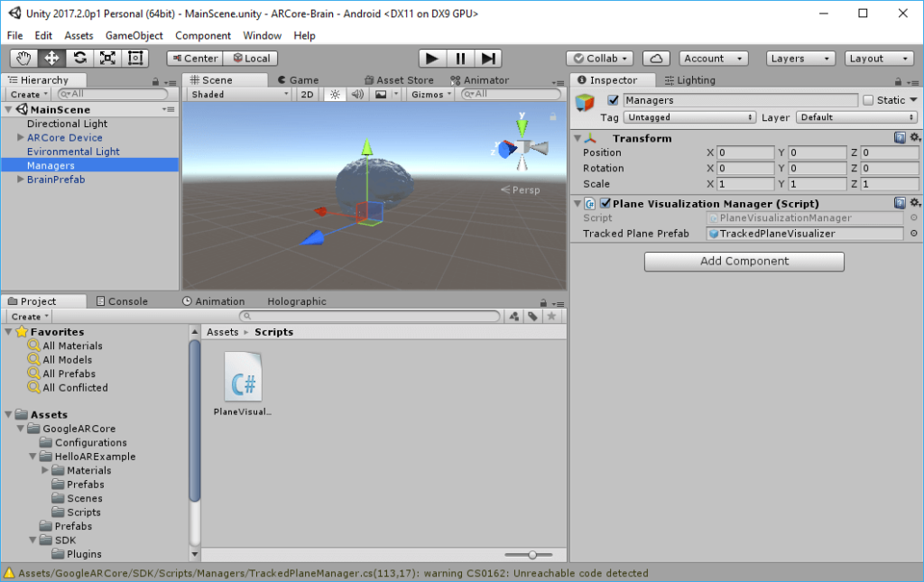Screen dimensions: 924x582
Task: Select the Move tool
Action: tap(51, 59)
